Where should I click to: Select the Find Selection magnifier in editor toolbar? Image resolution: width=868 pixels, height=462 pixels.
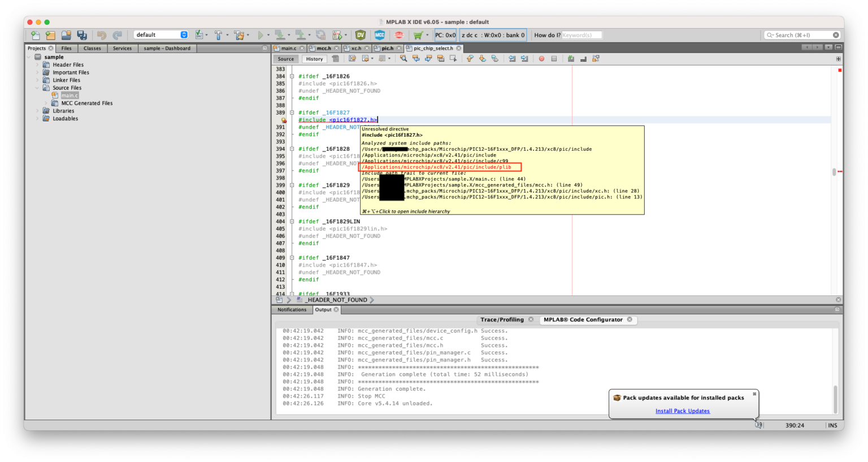[x=403, y=58]
